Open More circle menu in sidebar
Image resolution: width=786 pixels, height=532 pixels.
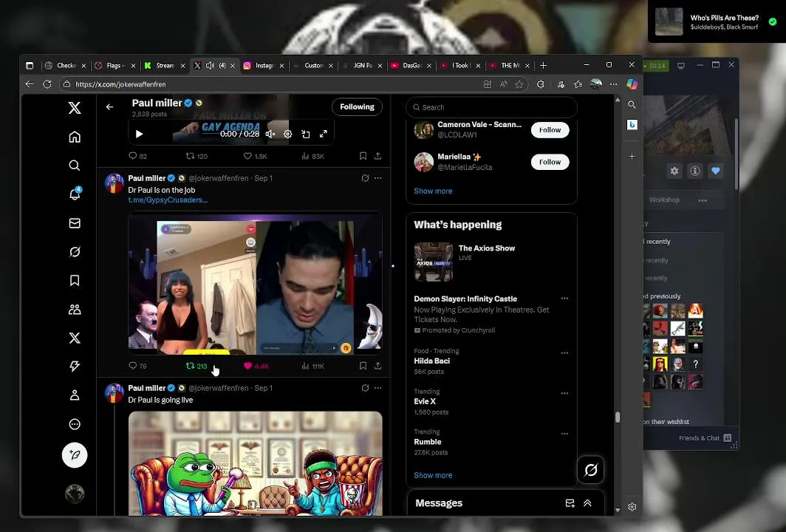[x=75, y=424]
